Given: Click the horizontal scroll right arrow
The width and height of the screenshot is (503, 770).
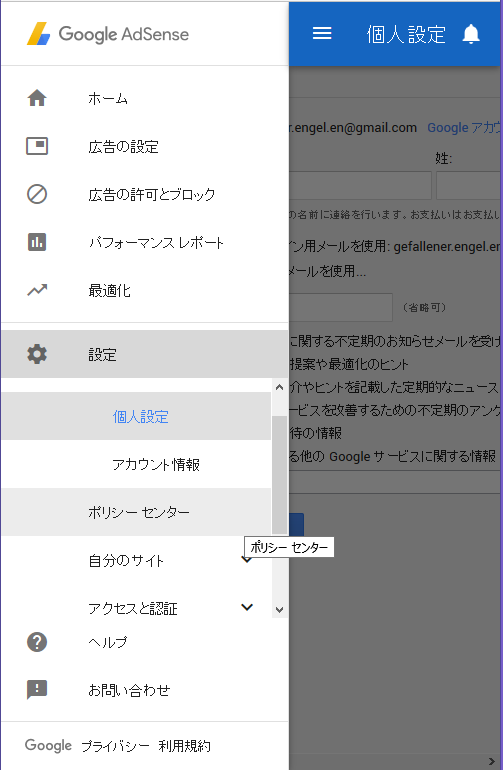Looking at the screenshot, I should (x=492, y=762).
